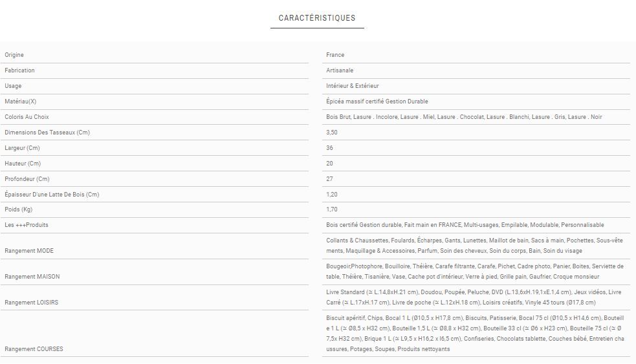The height and width of the screenshot is (364, 636).
Task: Click the Épaisseur D'une Latte De Bois label
Action: (x=52, y=195)
